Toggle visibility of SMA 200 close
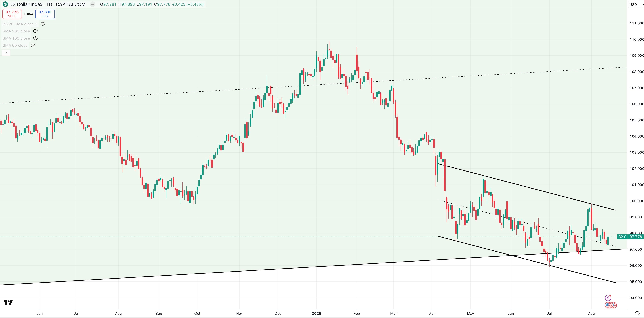 point(35,31)
